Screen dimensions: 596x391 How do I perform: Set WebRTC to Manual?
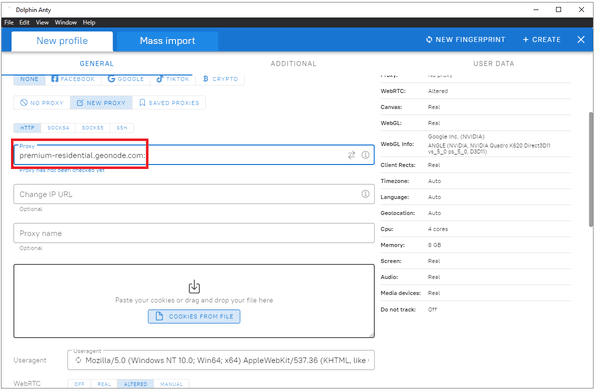click(171, 384)
